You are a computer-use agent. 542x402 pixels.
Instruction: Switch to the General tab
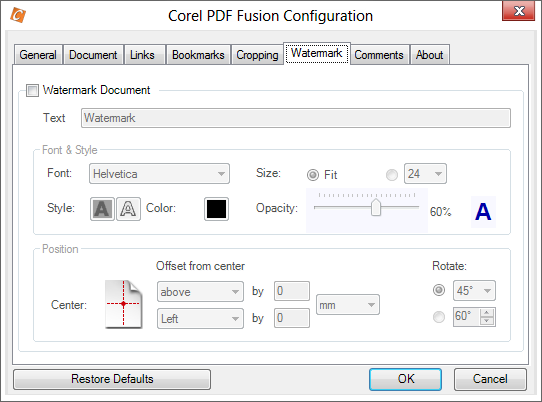38,55
